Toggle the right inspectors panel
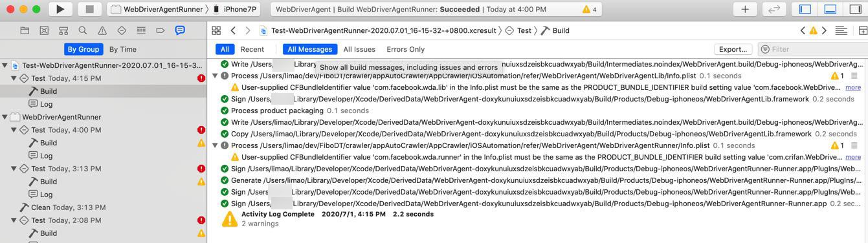 (854, 9)
